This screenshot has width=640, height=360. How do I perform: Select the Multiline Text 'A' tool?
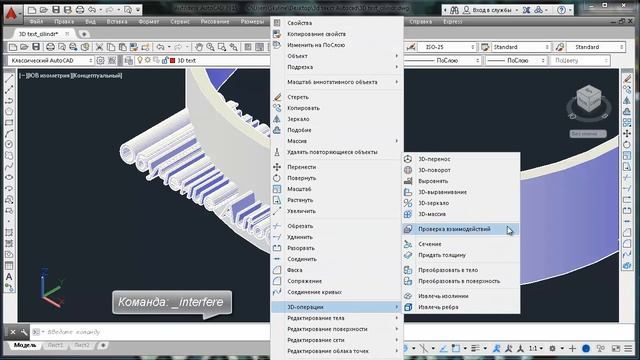[x=9, y=277]
